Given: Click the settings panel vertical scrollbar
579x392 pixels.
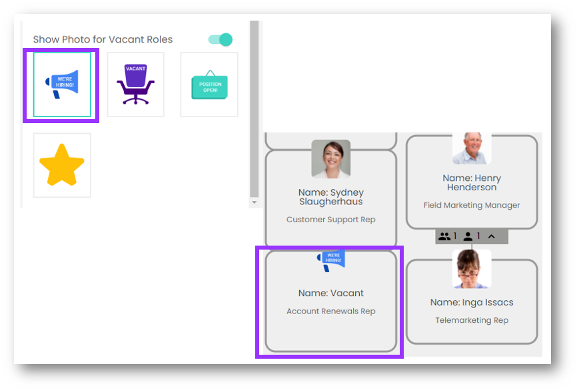Looking at the screenshot, I should pos(254,106).
